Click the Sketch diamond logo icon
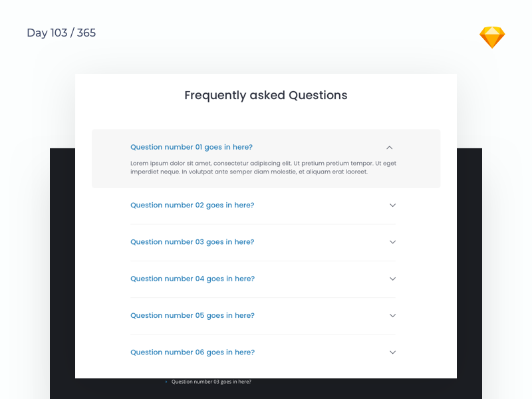 click(491, 37)
